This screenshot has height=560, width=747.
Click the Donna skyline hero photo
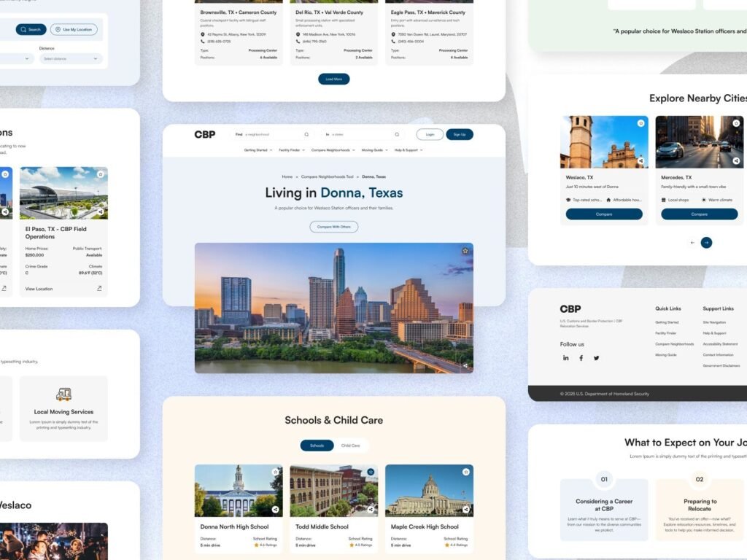(334, 308)
